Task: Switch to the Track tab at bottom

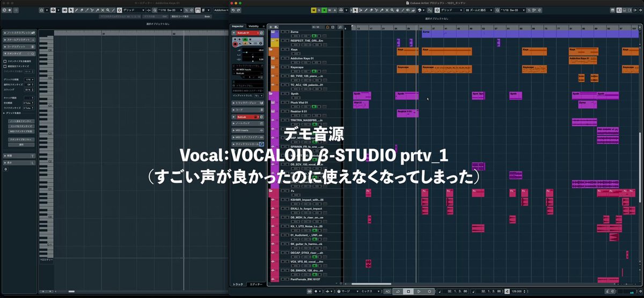Action: [238, 284]
